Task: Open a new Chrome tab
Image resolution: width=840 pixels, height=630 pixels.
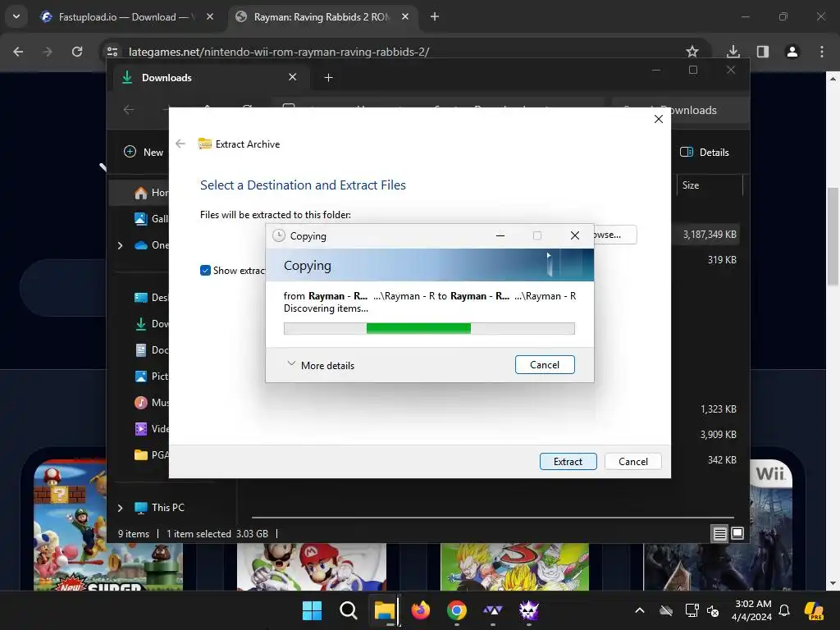Action: click(435, 17)
